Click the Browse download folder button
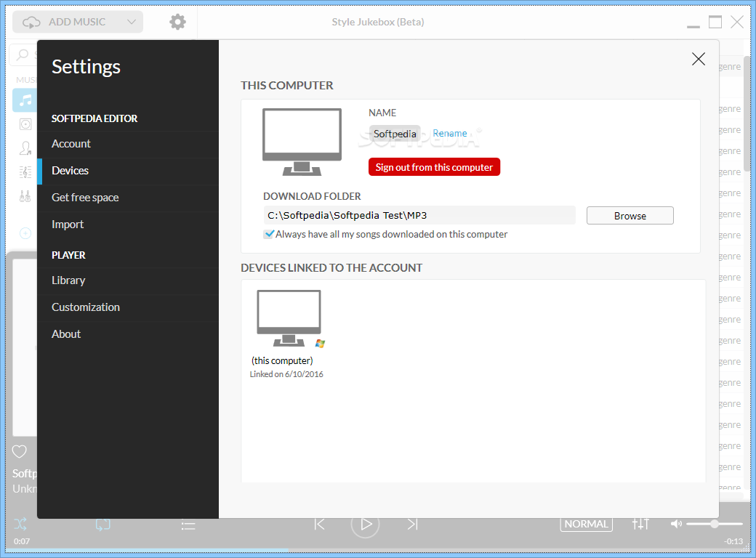This screenshot has width=756, height=558. pos(630,216)
